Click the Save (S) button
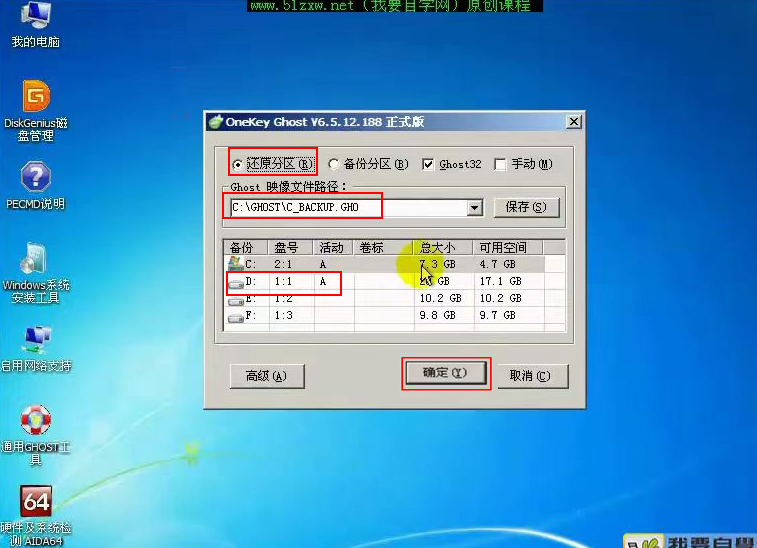Image resolution: width=757 pixels, height=548 pixels. coord(526,208)
